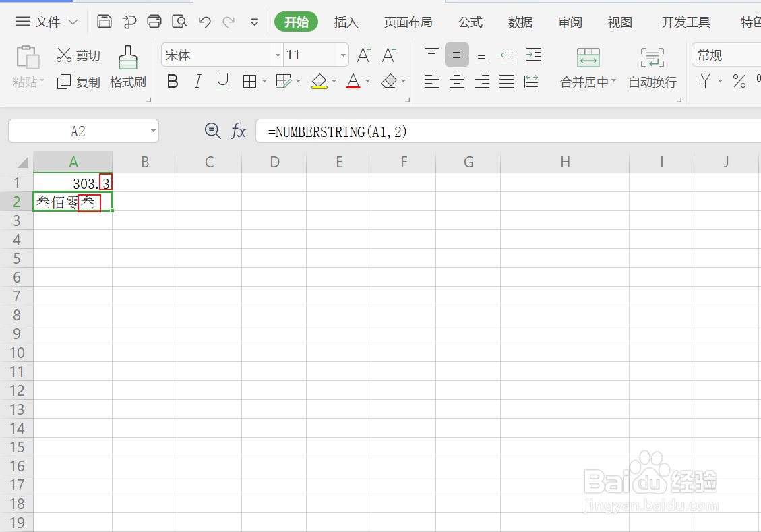Screen dimensions: 761x532
Task: Click 合并居中 merge and center
Action: pos(588,68)
